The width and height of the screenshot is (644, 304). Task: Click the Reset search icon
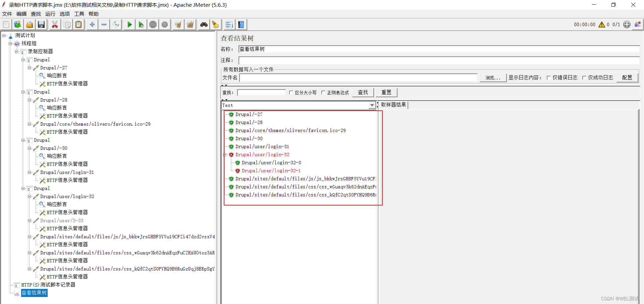pos(215,24)
